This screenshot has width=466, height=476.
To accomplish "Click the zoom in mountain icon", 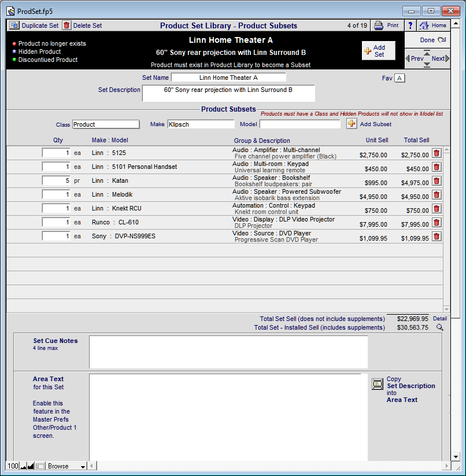I will pyautogui.click(x=31, y=466).
